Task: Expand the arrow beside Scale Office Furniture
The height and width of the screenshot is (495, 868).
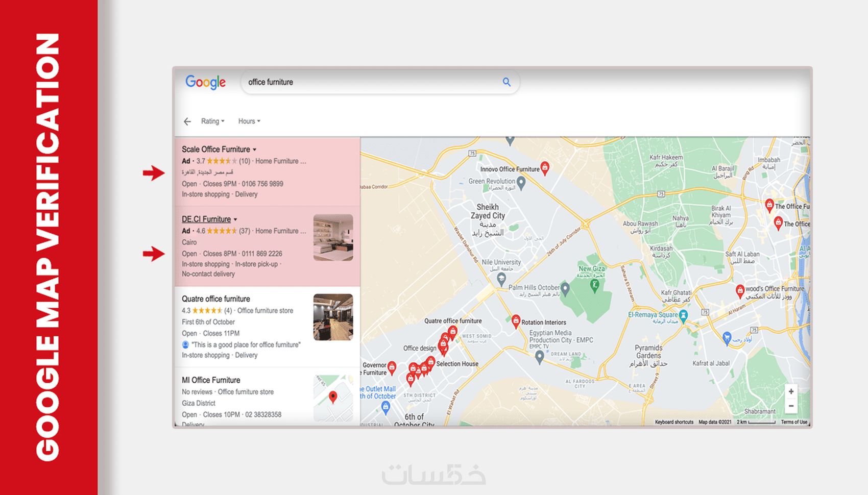Action: click(x=254, y=150)
